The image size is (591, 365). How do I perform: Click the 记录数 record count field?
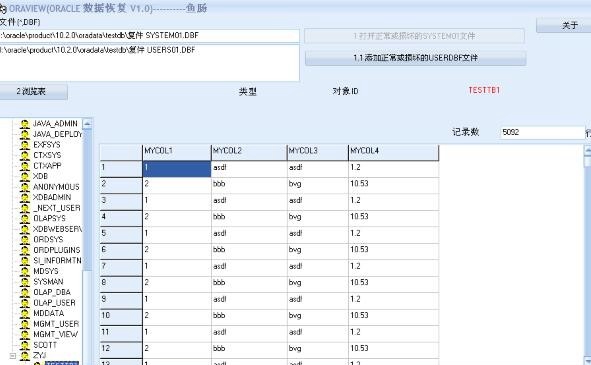click(x=543, y=132)
